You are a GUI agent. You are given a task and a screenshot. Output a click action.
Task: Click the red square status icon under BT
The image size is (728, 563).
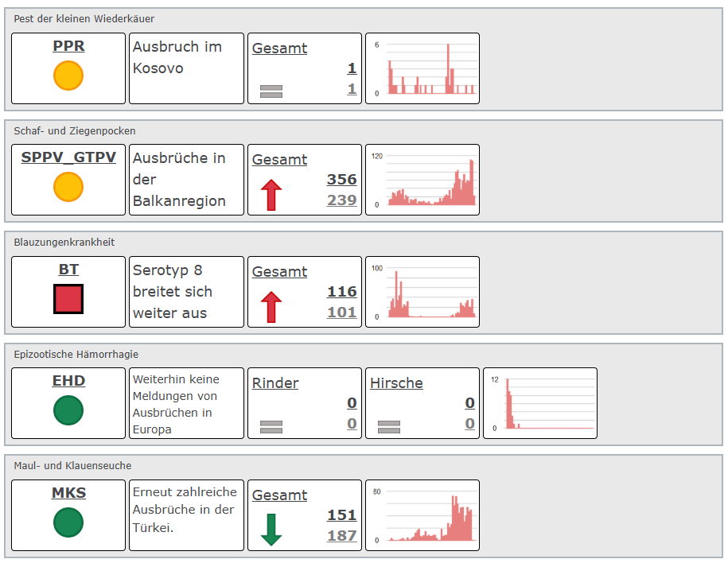tap(68, 299)
